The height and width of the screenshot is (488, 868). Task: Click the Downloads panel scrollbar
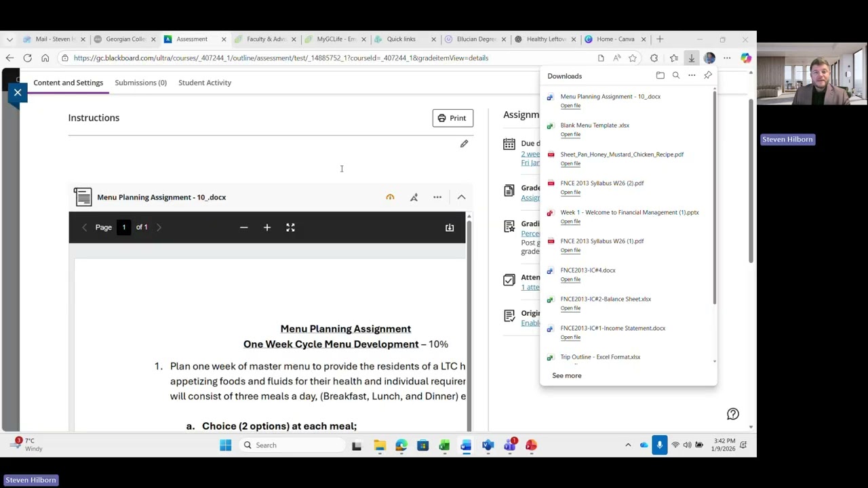(714, 197)
